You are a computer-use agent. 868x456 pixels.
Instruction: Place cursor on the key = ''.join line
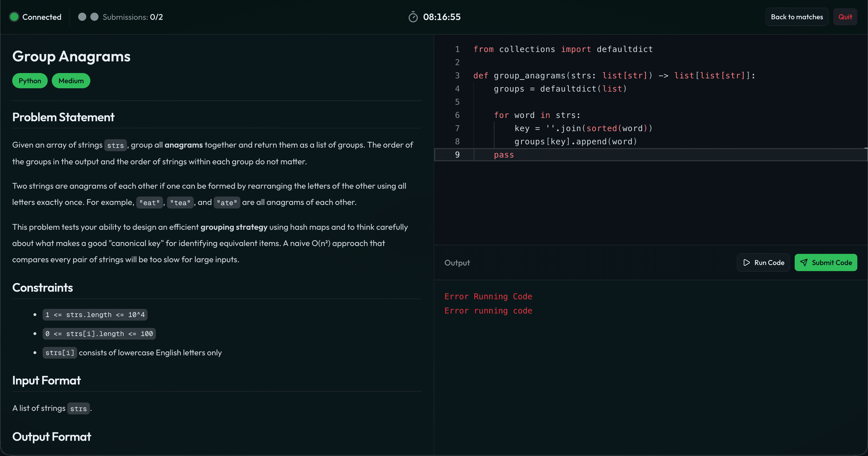(x=583, y=128)
